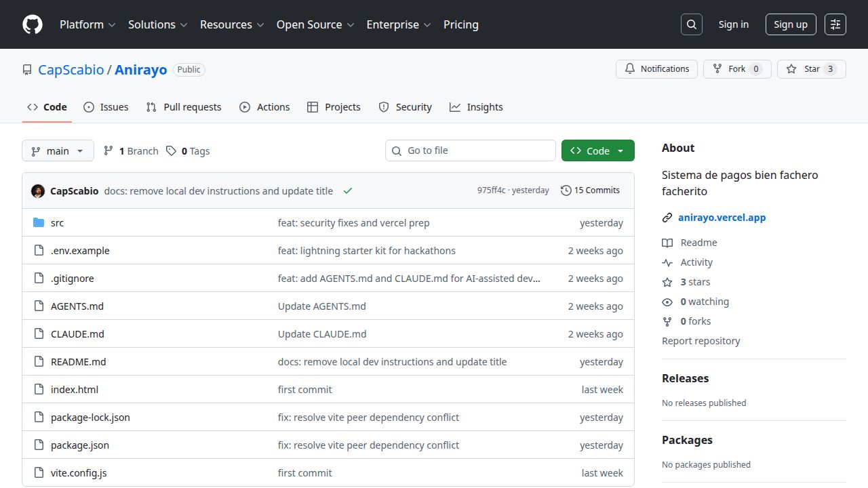
Task: Click the Go to file search field
Action: pos(470,150)
